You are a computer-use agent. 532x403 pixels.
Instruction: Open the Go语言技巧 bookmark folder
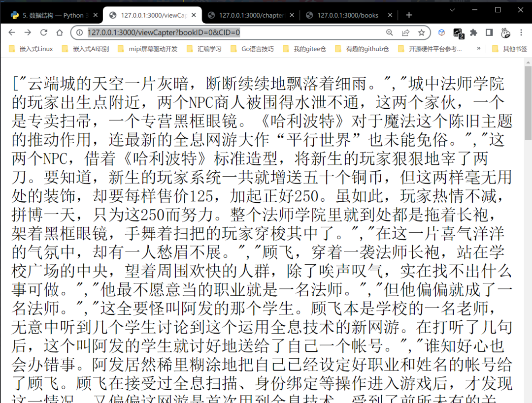(252, 49)
